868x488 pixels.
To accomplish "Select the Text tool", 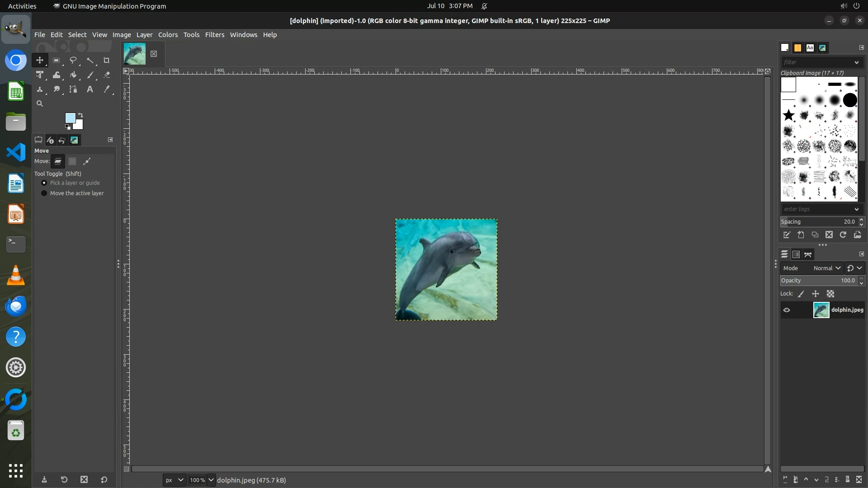I will point(90,89).
